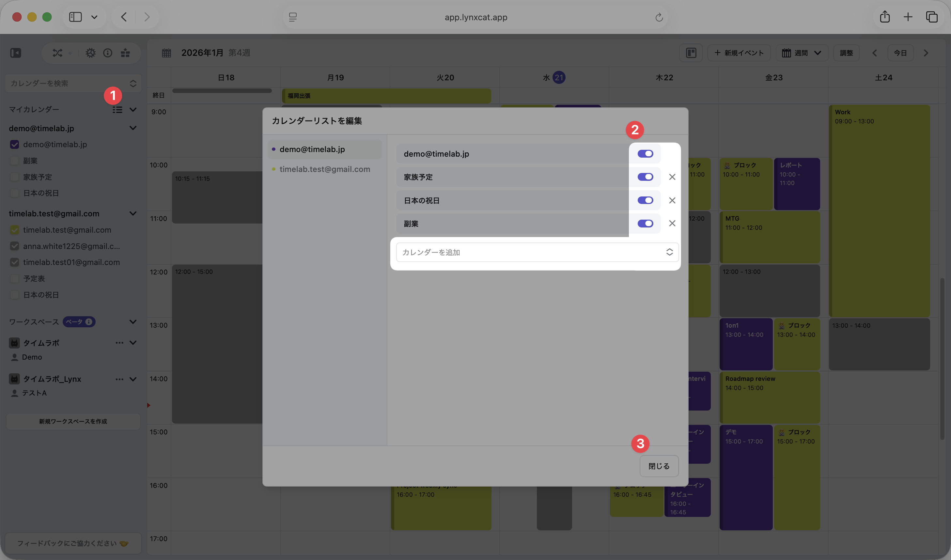The height and width of the screenshot is (560, 951).
Task: Open settings via the gear icon
Action: tap(91, 53)
